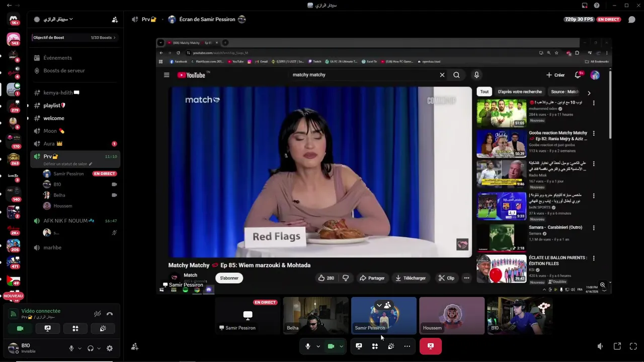The height and width of the screenshot is (362, 644).
Task: Toggle members view on Samir Pessiron tile
Action: click(x=383, y=305)
